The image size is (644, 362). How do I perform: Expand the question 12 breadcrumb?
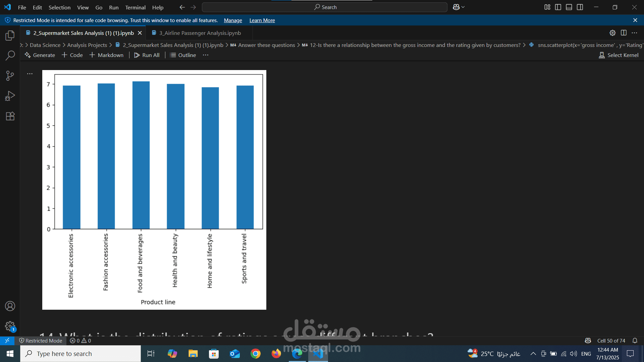[x=411, y=45]
